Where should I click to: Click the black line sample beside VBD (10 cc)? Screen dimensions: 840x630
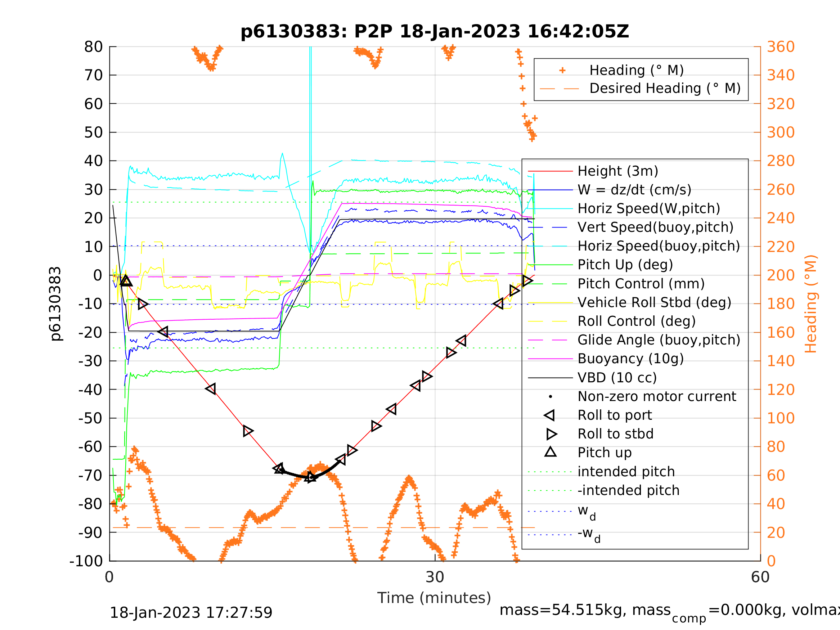click(550, 378)
